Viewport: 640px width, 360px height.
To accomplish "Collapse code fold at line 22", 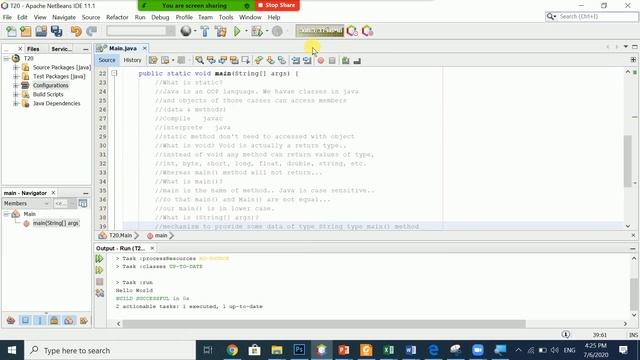I will (114, 73).
